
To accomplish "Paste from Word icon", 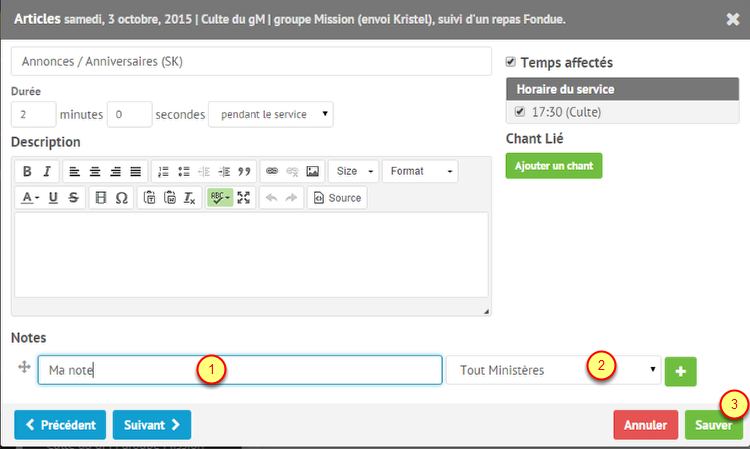I will pos(170,197).
